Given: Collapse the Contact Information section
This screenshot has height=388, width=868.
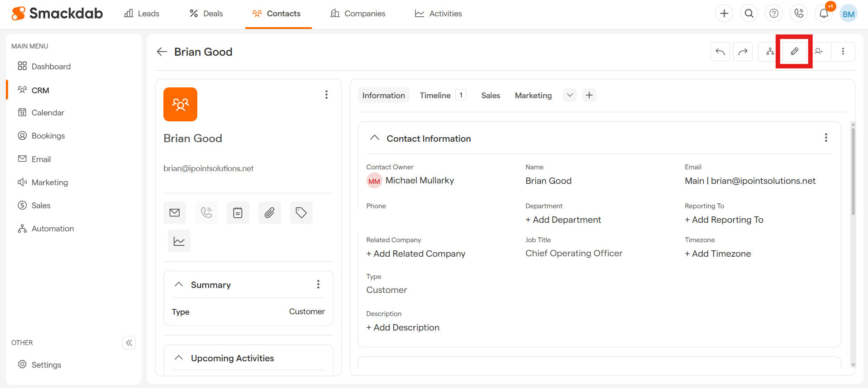Looking at the screenshot, I should 374,138.
